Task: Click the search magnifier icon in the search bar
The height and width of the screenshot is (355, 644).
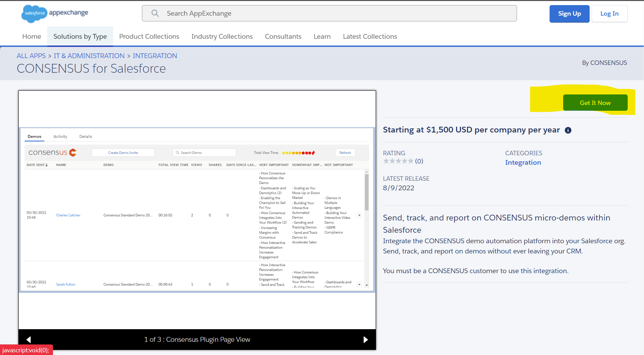Action: coord(155,13)
